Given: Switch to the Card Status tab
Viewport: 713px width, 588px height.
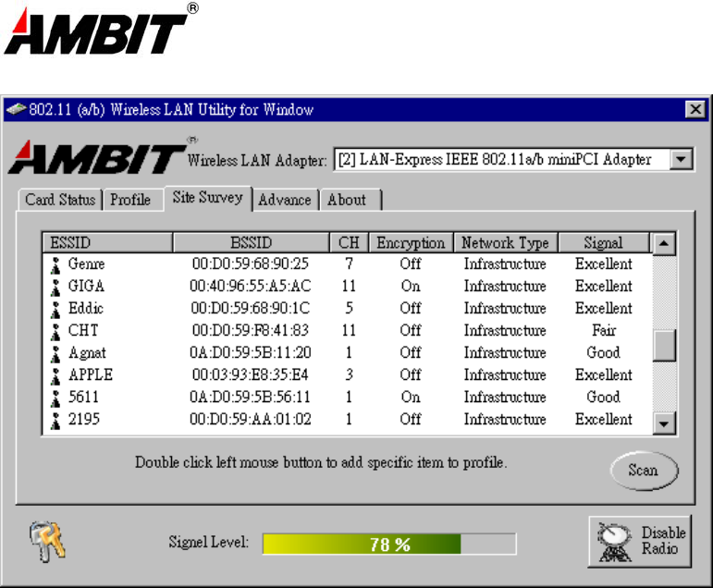Looking at the screenshot, I should [60, 200].
